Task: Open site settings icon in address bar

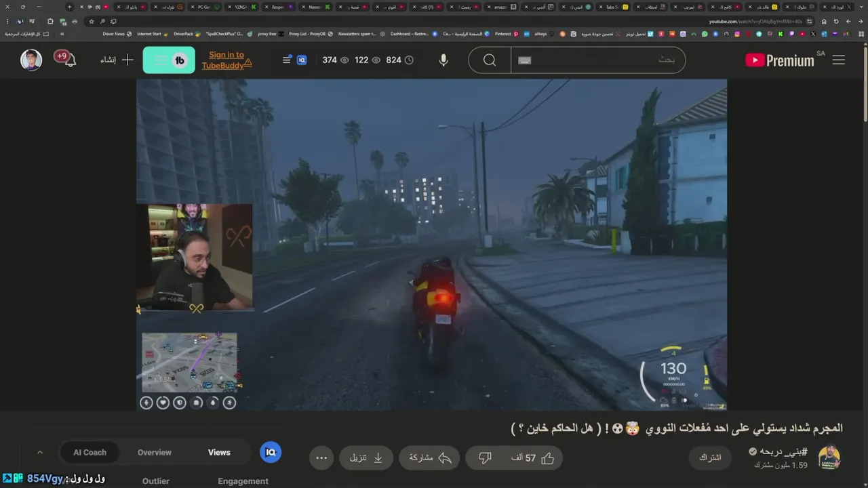Action: (x=809, y=22)
